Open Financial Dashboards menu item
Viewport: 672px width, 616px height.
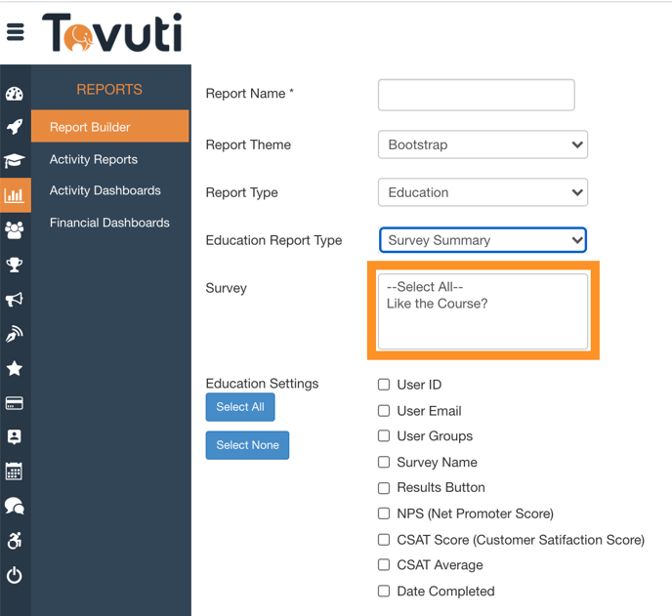[109, 223]
